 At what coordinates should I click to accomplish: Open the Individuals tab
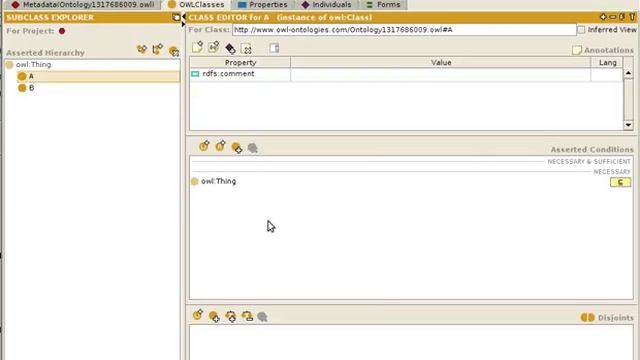click(x=327, y=4)
